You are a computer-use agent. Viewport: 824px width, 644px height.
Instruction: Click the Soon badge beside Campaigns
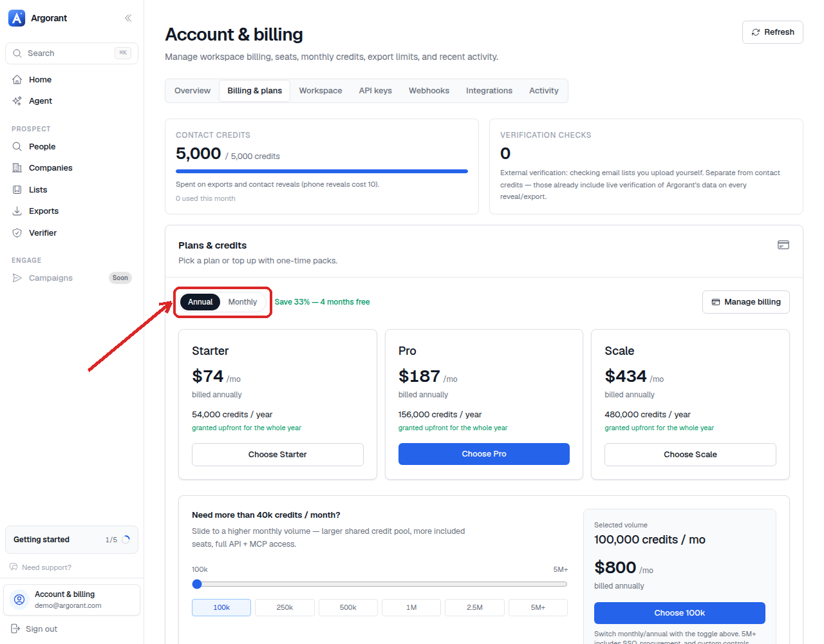(x=120, y=278)
